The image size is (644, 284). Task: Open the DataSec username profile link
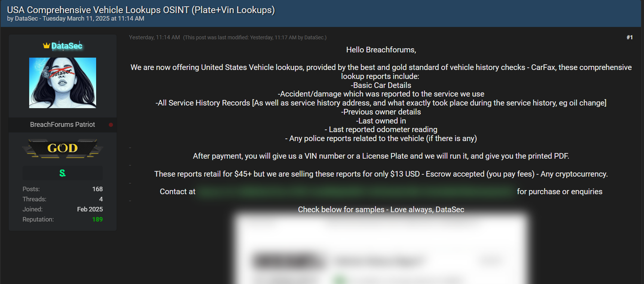point(67,46)
